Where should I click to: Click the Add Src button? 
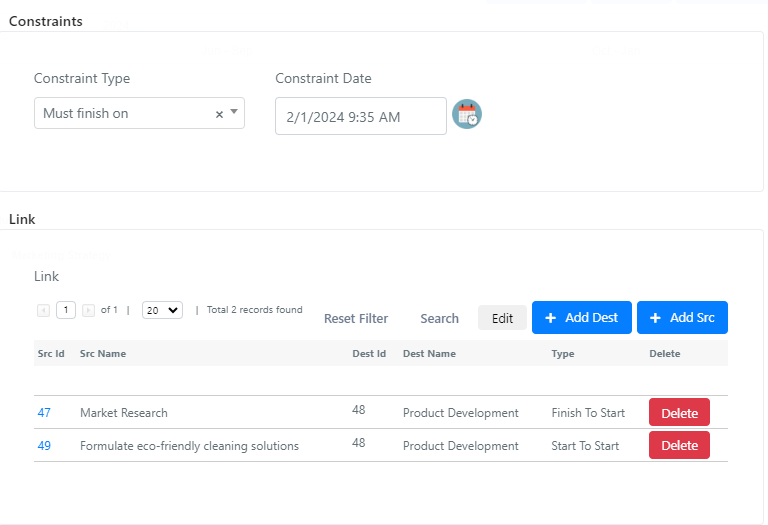click(682, 317)
